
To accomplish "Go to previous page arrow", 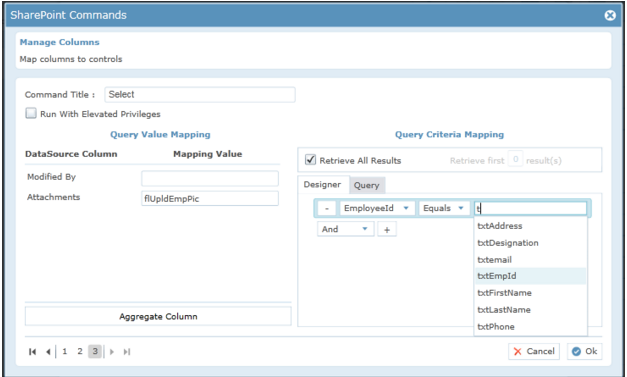I will click(48, 352).
